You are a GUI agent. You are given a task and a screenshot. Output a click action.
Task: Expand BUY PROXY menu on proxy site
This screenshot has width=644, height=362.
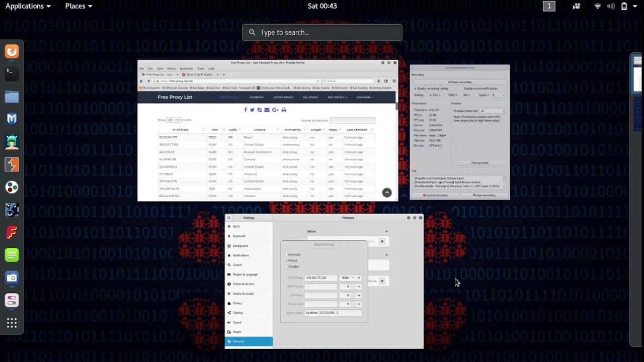click(x=337, y=97)
